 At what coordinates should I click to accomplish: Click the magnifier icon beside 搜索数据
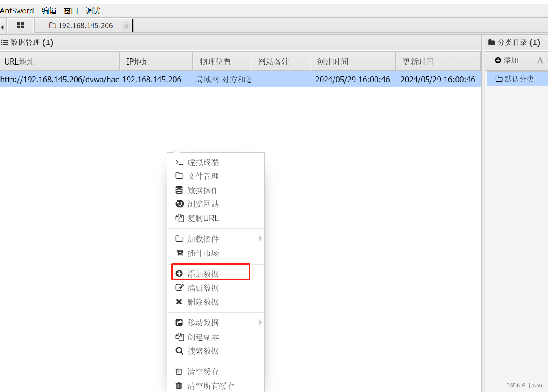point(179,351)
